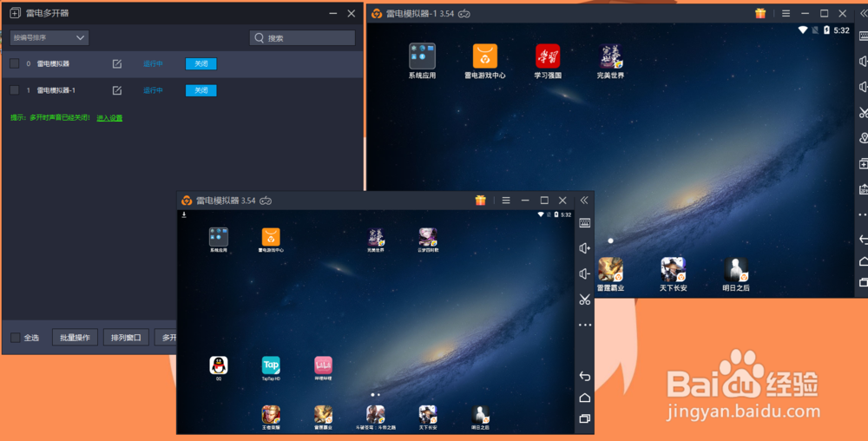
Task: Minimize the 雷电多开器 window
Action: coord(332,13)
